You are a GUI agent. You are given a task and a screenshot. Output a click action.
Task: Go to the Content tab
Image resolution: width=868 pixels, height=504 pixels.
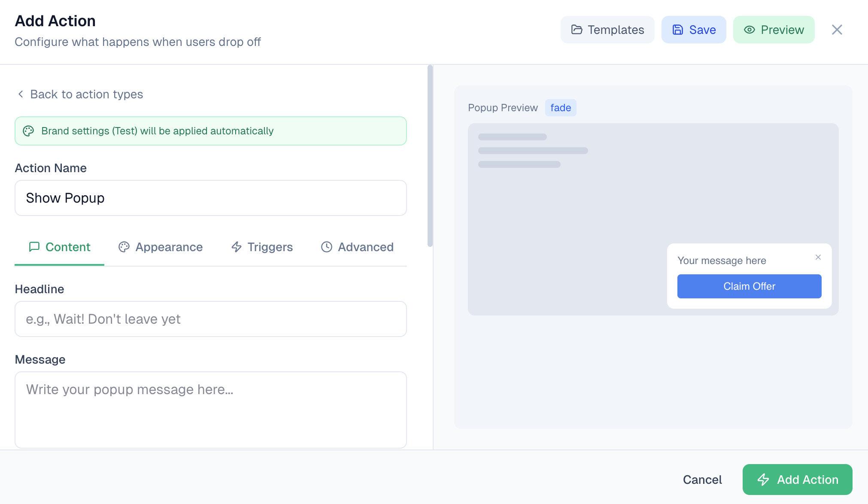(x=60, y=247)
